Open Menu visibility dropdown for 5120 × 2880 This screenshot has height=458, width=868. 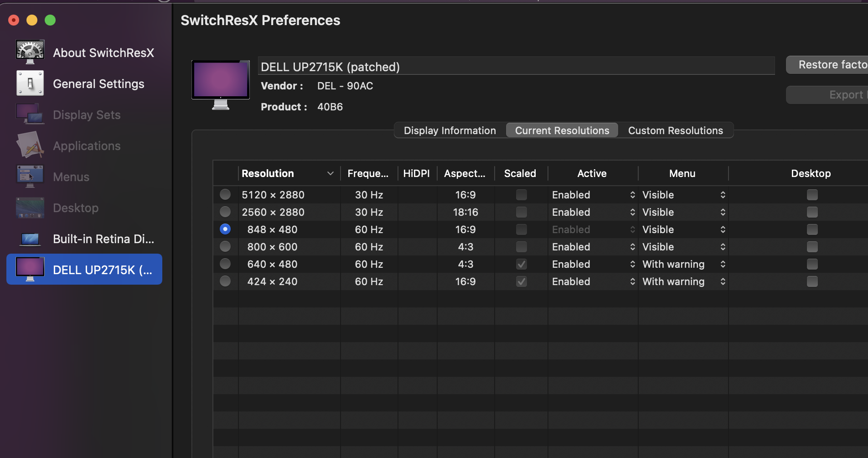point(683,195)
